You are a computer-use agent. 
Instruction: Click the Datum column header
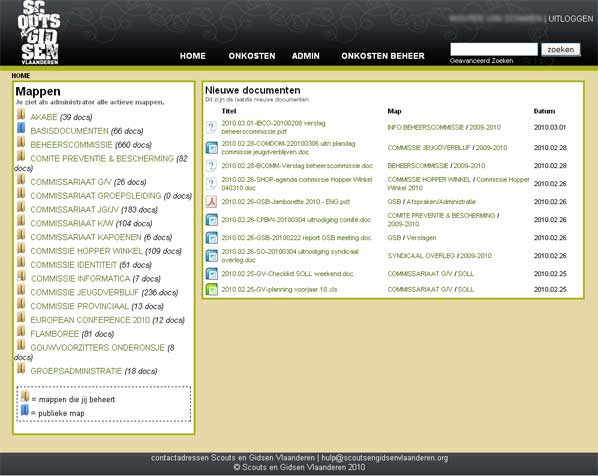(544, 111)
